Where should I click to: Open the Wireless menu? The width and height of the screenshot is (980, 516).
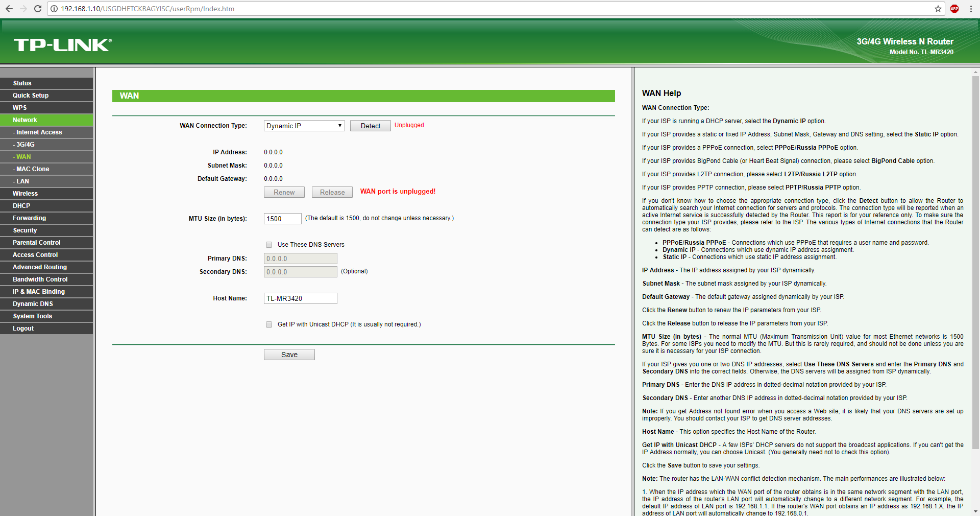46,194
